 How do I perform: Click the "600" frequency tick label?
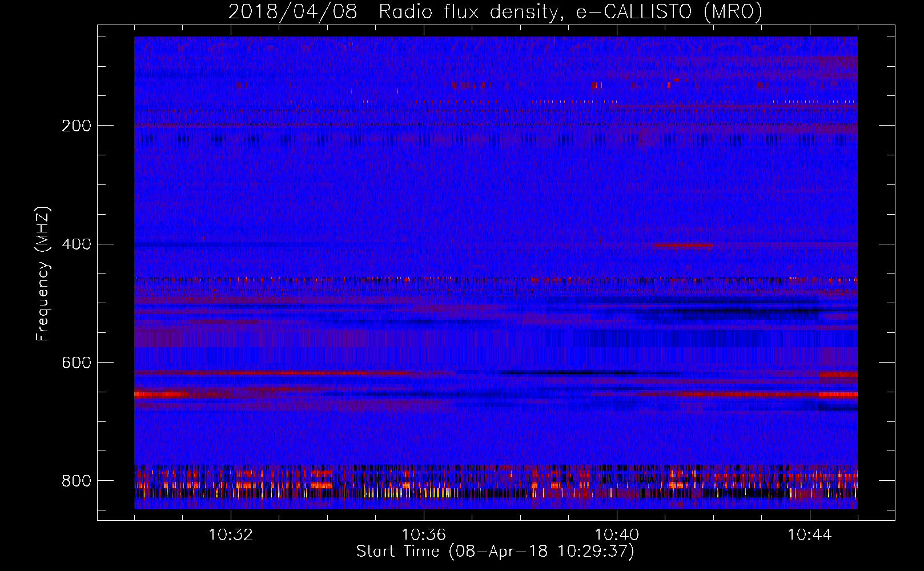click(x=77, y=363)
